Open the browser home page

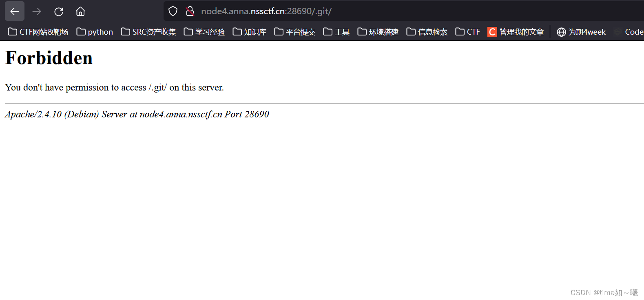[x=80, y=11]
